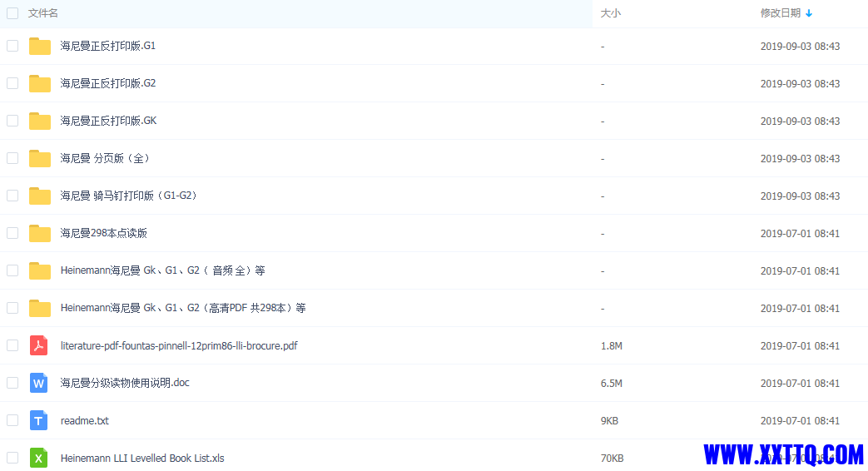Open file name readme.txt

(85, 420)
